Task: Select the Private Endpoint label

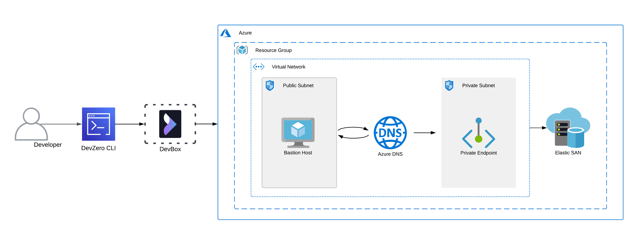Action: point(478,153)
